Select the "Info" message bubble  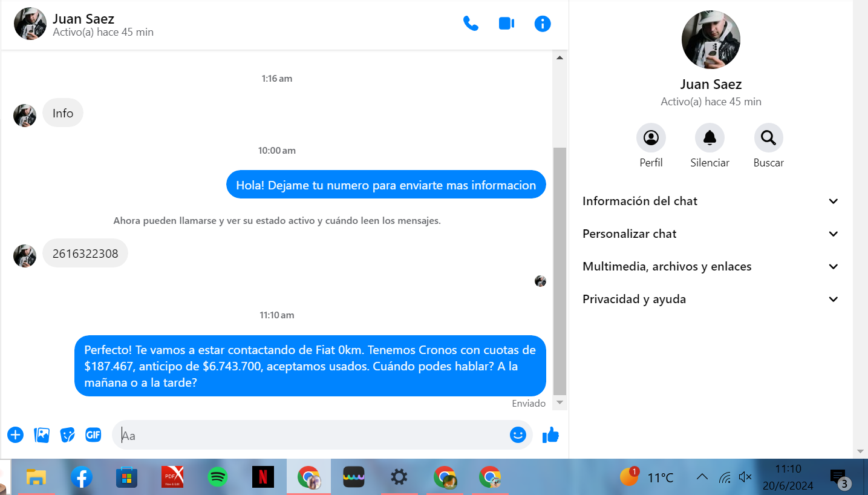click(x=63, y=113)
